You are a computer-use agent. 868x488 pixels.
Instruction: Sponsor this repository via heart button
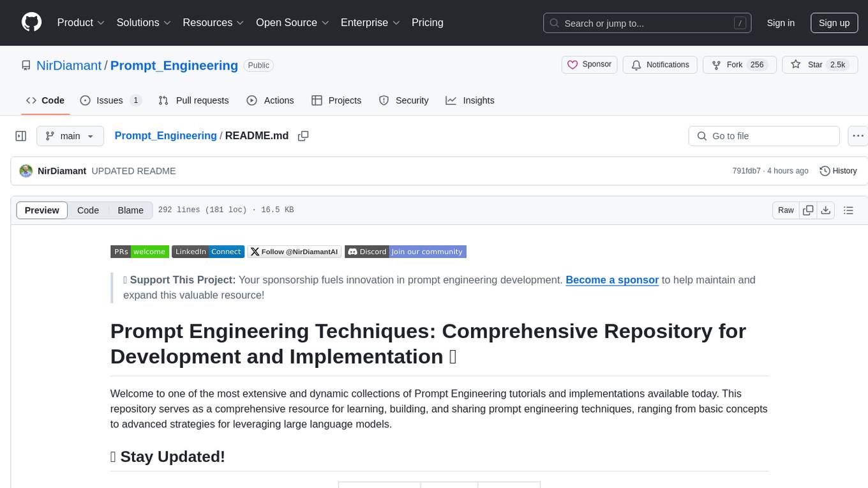589,65
